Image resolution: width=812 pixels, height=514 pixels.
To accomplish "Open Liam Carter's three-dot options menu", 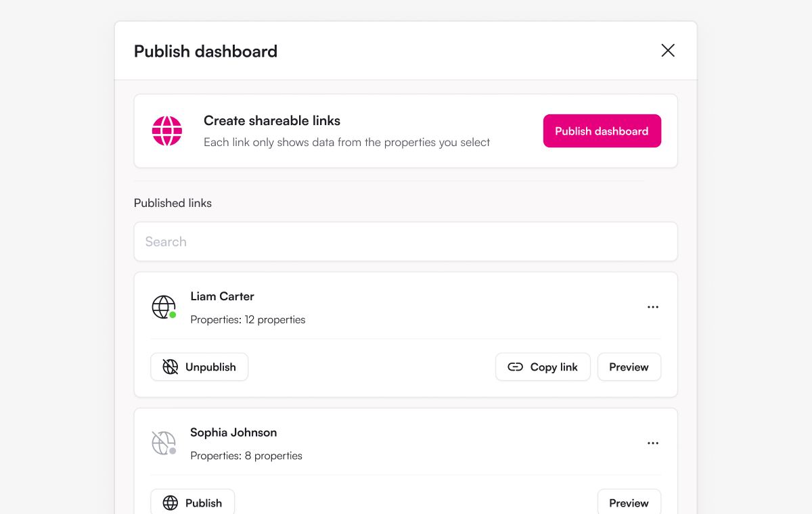I will tap(653, 307).
